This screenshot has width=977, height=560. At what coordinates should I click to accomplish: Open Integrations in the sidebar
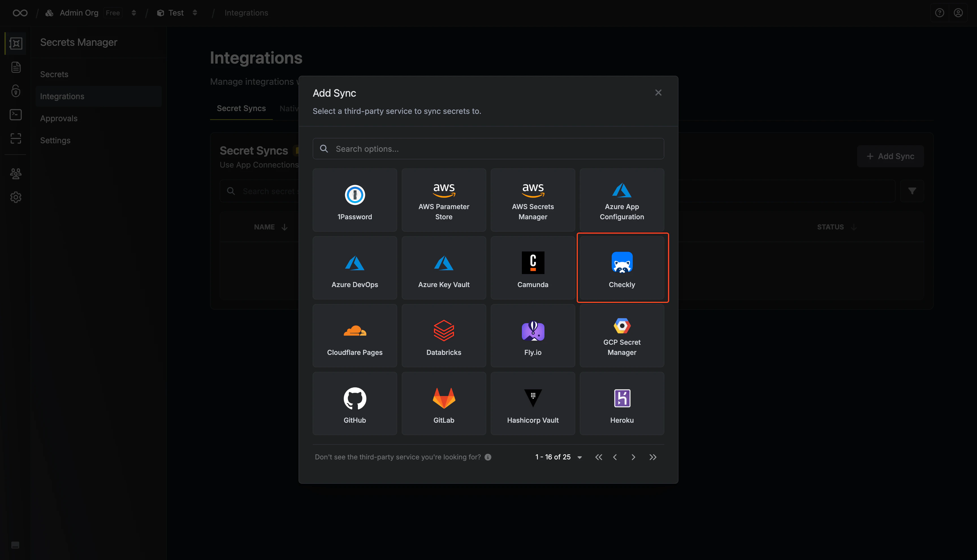point(98,96)
